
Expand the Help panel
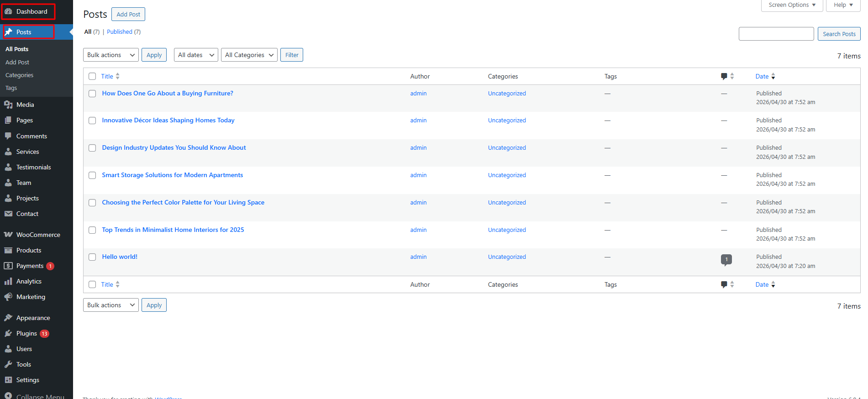(843, 5)
